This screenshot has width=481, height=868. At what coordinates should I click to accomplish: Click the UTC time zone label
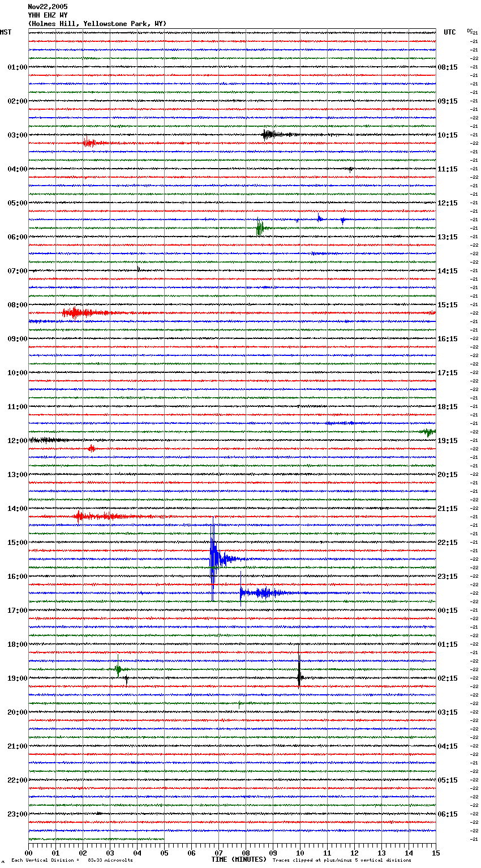click(x=450, y=32)
